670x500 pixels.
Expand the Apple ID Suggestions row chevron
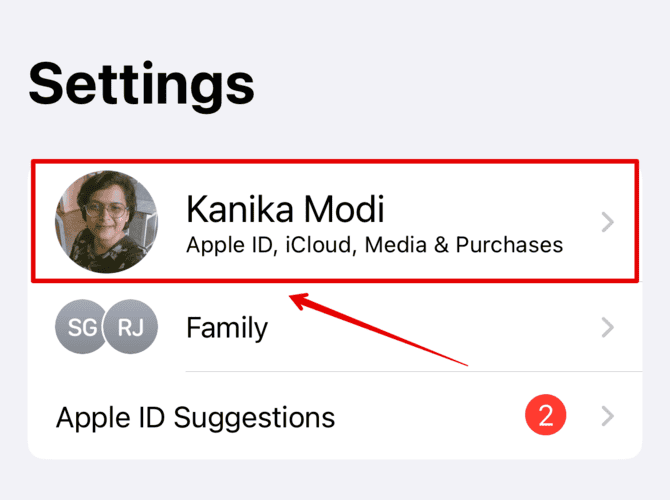[x=607, y=416]
